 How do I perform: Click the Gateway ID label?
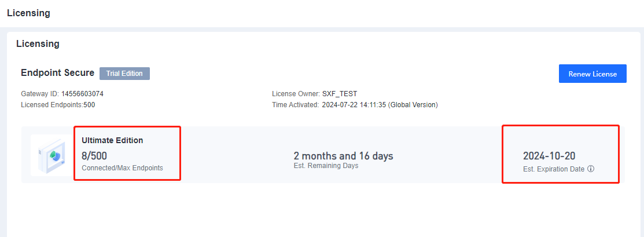coord(40,94)
